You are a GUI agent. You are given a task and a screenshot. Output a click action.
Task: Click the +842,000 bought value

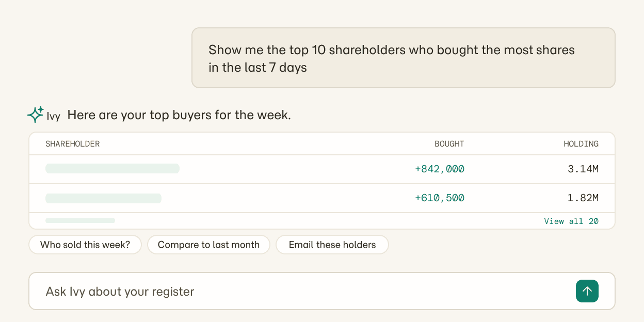440,169
